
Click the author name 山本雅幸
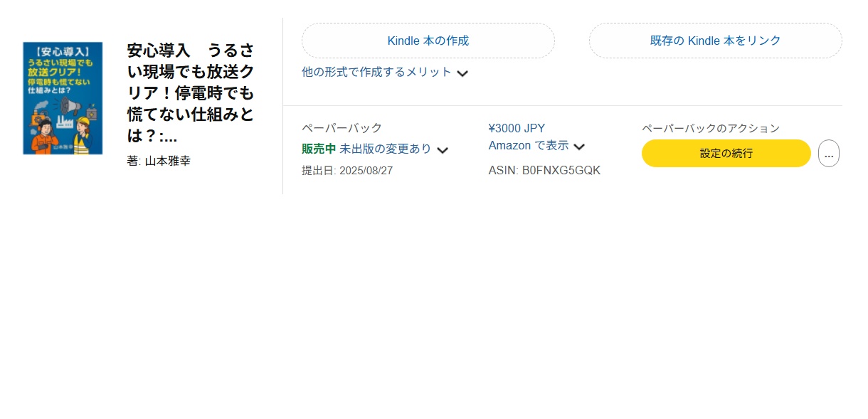pos(168,161)
